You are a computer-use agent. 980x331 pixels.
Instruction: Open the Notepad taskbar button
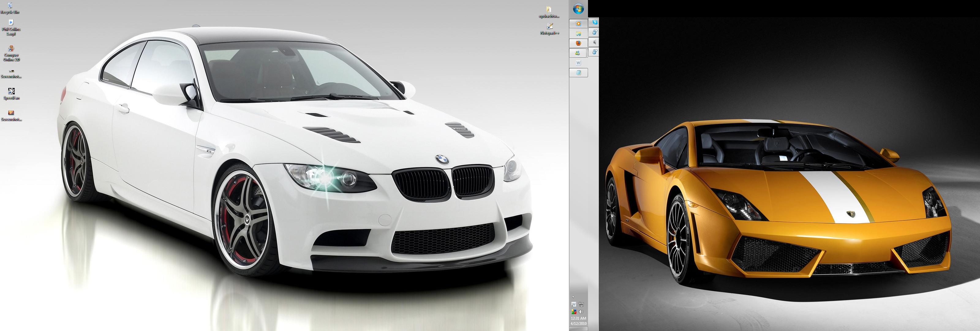point(578,72)
